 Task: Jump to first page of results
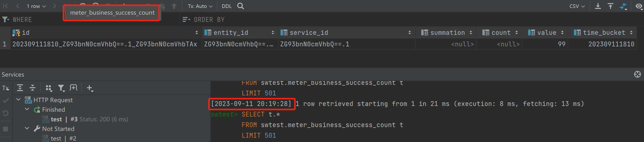[5, 6]
